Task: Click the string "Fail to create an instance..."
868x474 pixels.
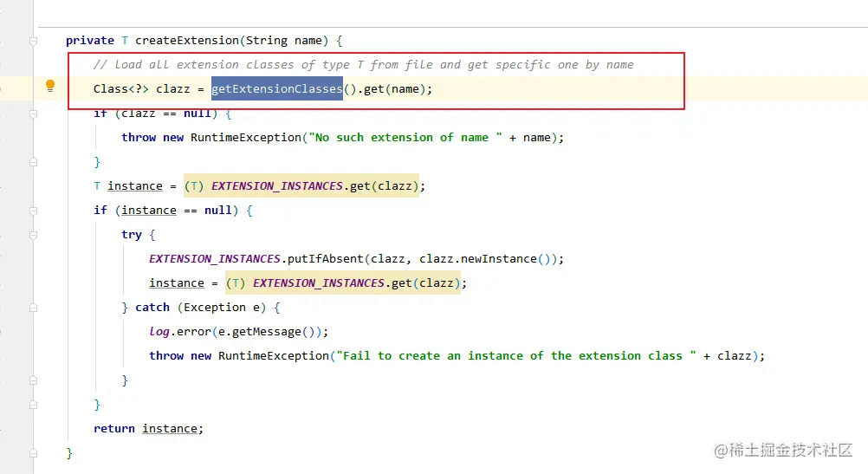Action: (516, 355)
